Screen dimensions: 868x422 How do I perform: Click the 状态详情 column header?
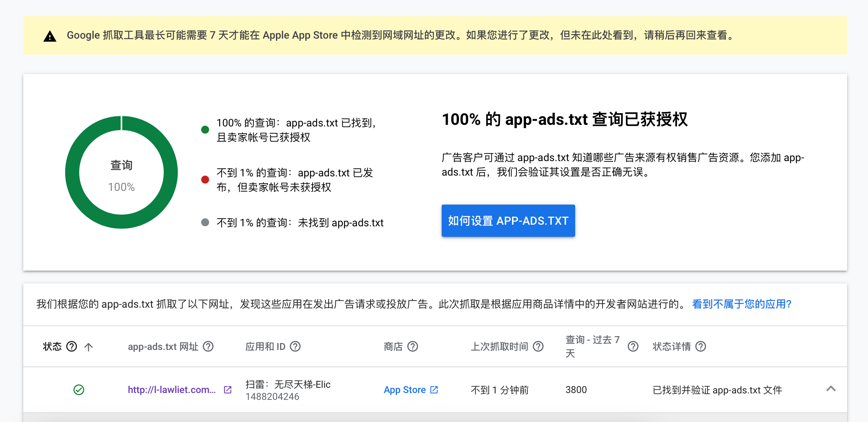coord(672,346)
